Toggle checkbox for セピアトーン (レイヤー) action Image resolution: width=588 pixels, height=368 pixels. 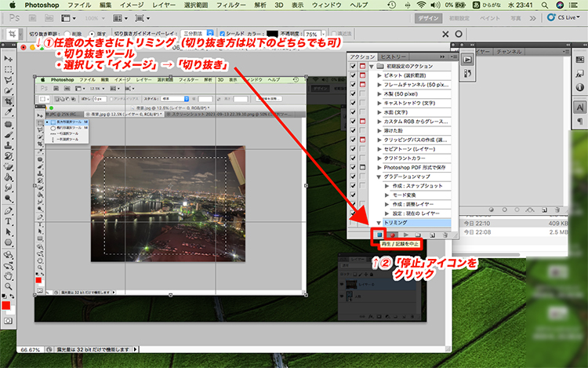pos(353,149)
